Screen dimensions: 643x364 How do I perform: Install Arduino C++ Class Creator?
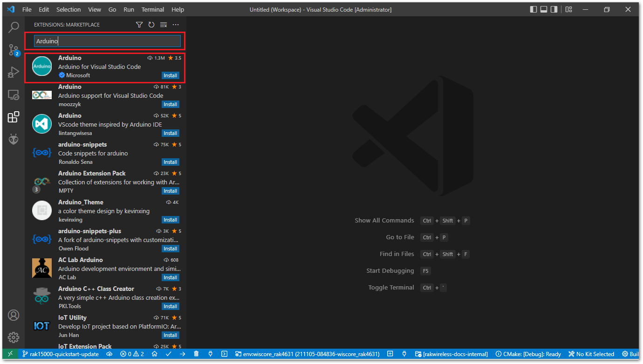point(170,306)
